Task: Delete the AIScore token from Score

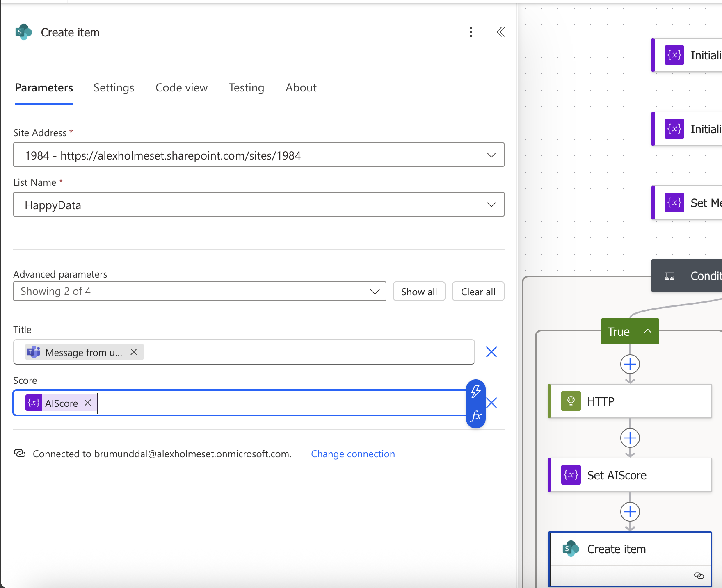Action: pos(88,403)
